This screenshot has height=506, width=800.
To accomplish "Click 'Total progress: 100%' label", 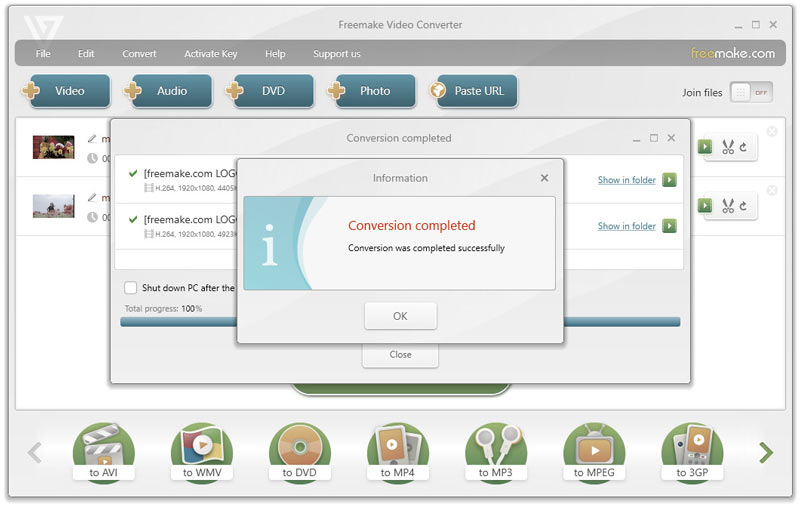I will (163, 309).
